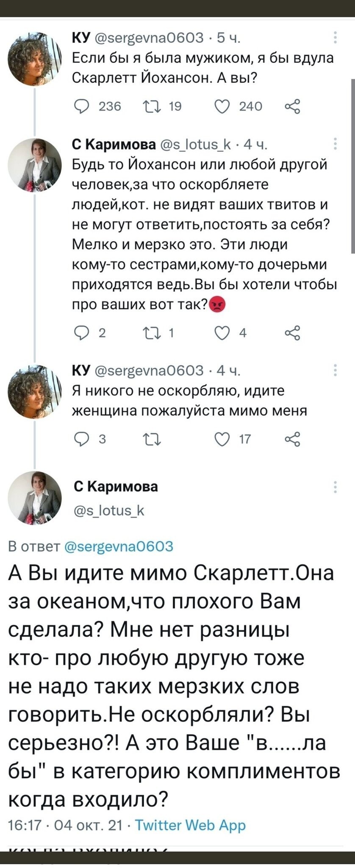This screenshot has width=355, height=868.
Task: Open @sergevna0603 mention link in 'В ответ'
Action: point(120,546)
